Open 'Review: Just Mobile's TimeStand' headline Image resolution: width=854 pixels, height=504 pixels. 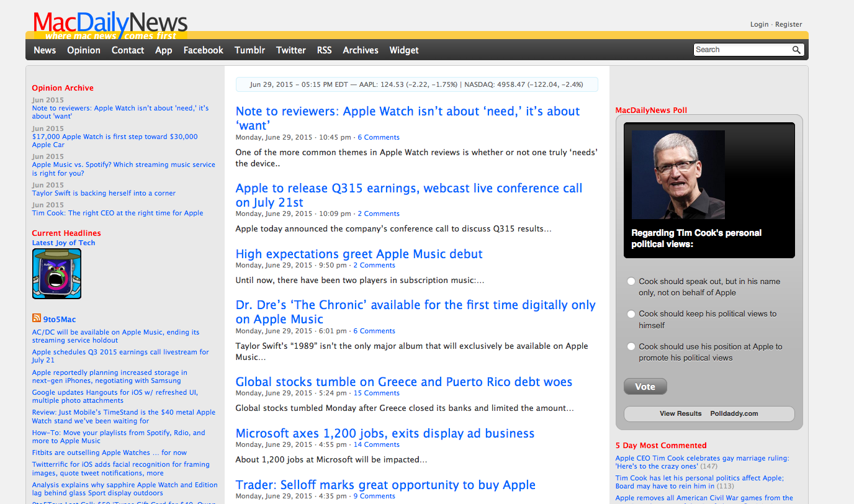pyautogui.click(x=124, y=416)
